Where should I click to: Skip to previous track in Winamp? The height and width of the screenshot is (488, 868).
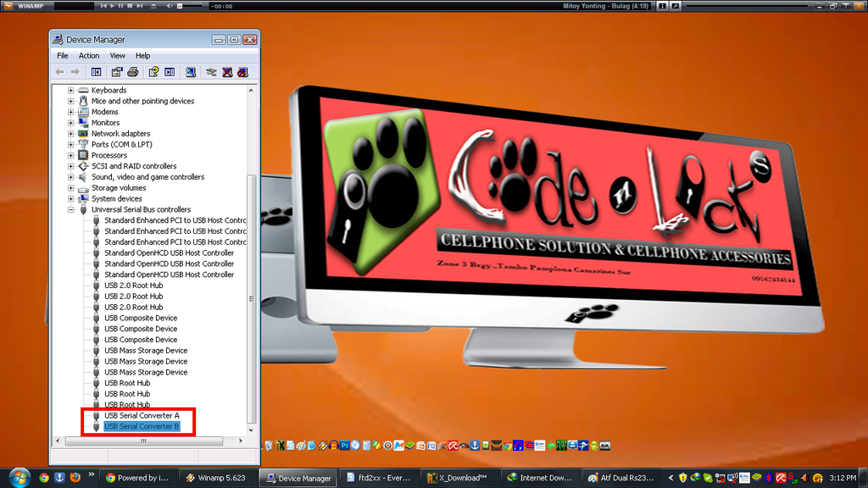click(x=103, y=6)
